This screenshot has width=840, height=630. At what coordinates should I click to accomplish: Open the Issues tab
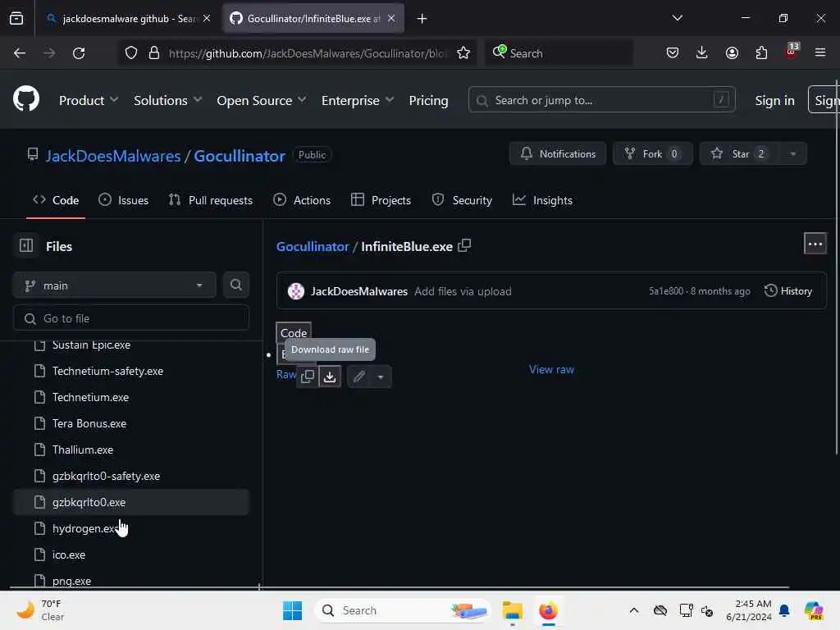(x=124, y=200)
